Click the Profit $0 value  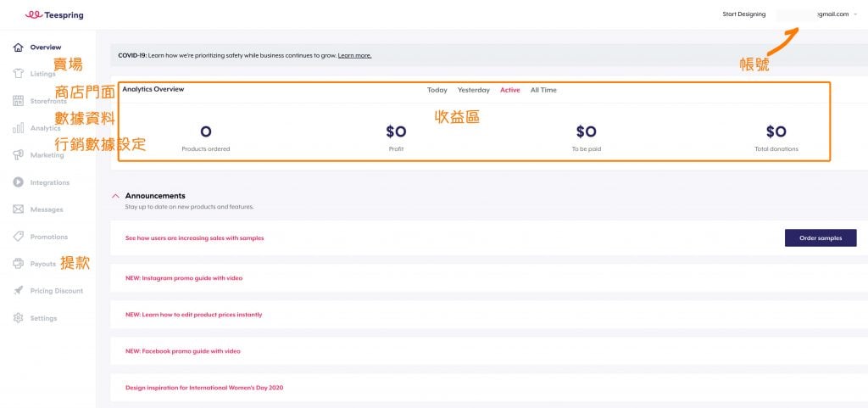[x=397, y=131]
